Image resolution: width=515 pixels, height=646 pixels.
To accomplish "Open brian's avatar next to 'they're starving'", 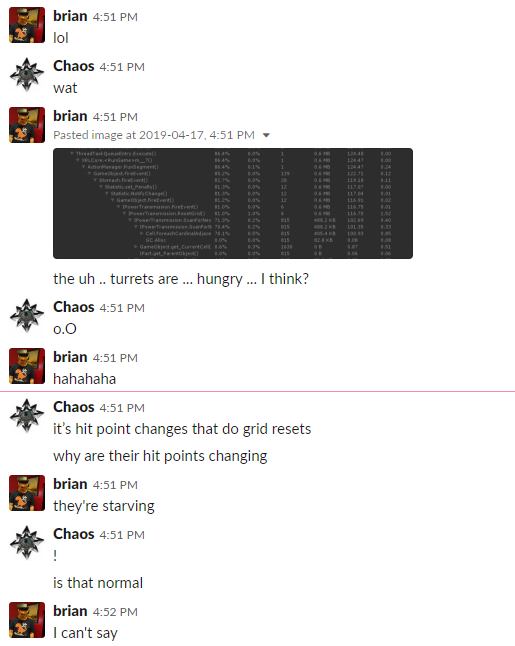I will coord(27,493).
